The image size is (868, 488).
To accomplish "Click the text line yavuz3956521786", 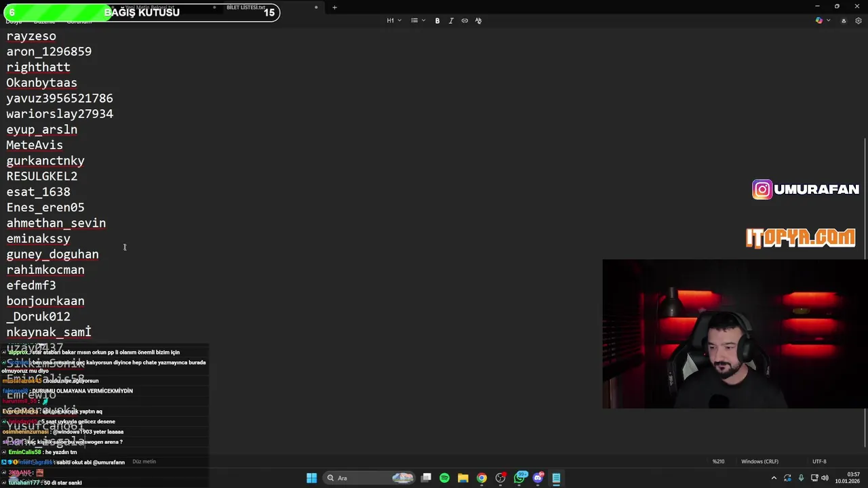I will 60,98.
